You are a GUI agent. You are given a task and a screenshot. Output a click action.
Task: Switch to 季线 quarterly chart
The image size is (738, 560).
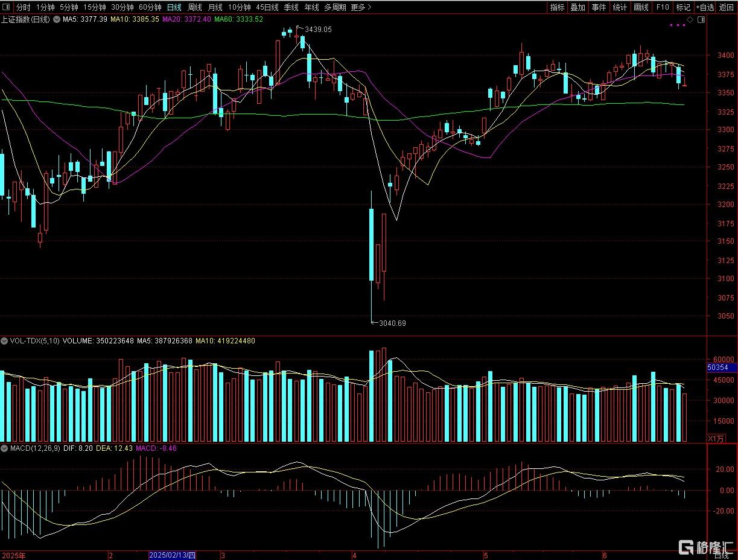coord(291,7)
